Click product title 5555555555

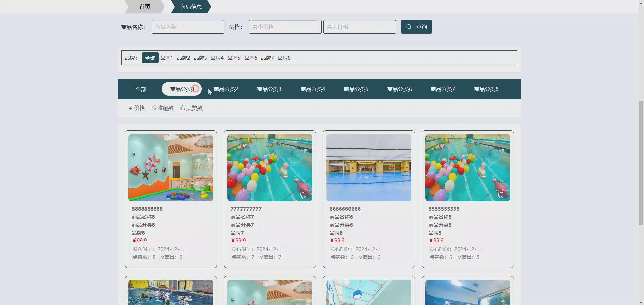tap(444, 209)
